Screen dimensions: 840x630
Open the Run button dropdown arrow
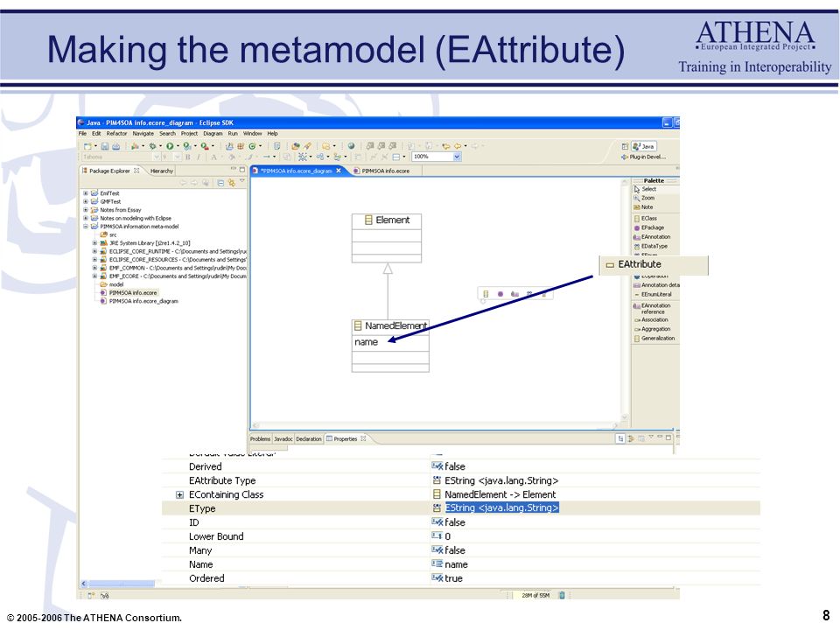tap(178, 146)
